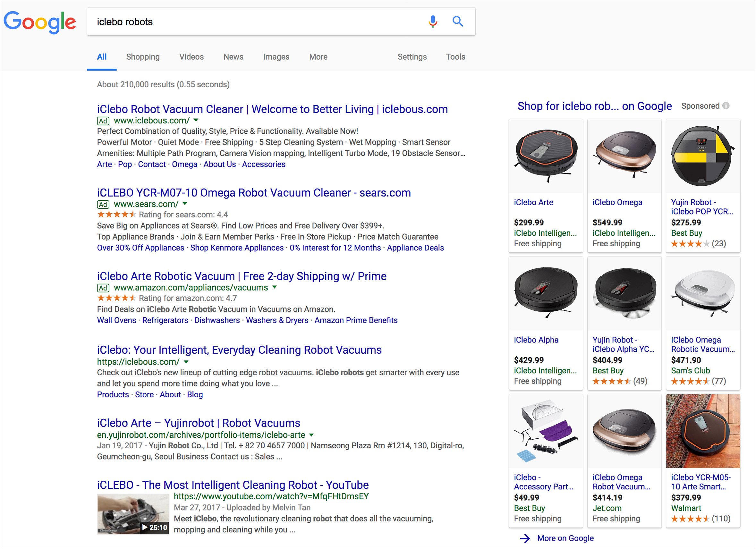The height and width of the screenshot is (549, 756).
Task: Open the More search menu
Action: 318,57
